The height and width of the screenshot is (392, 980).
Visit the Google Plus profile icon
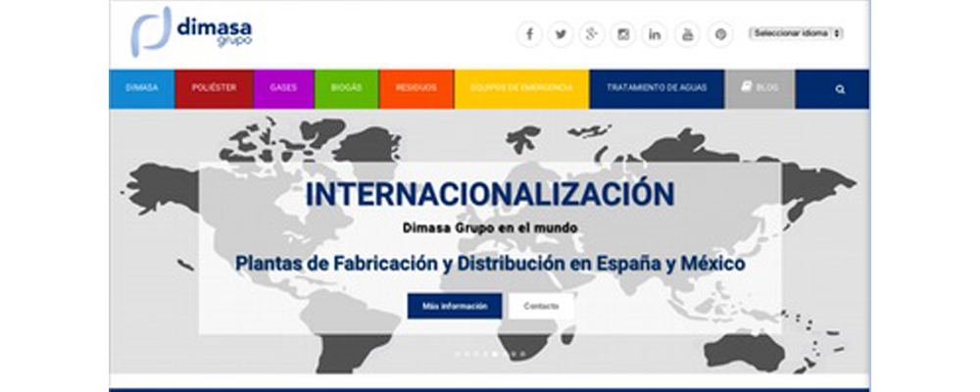click(x=592, y=34)
